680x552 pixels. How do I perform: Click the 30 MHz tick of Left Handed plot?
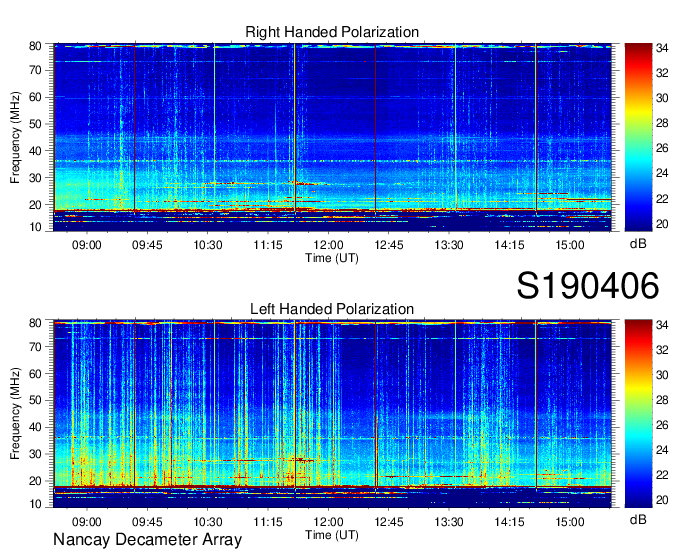pyautogui.click(x=35, y=454)
